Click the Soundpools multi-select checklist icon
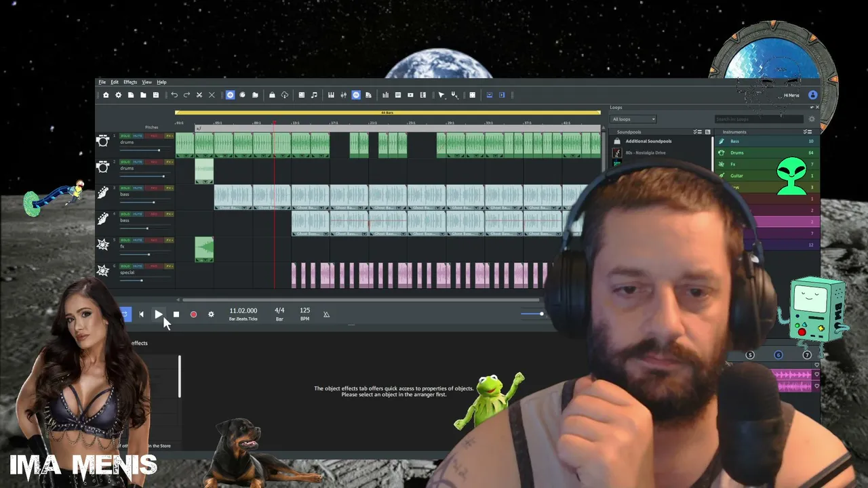This screenshot has width=868, height=488. (x=697, y=131)
